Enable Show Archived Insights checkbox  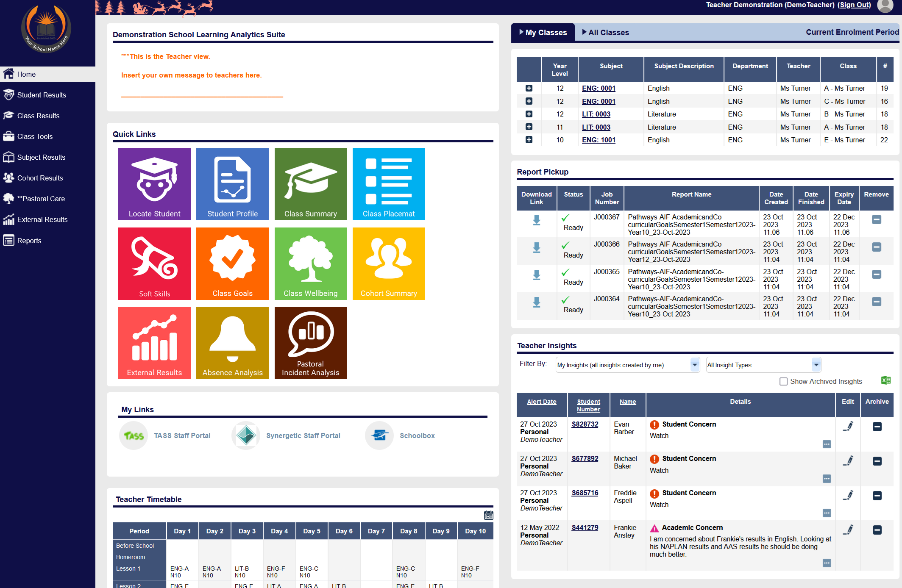tap(783, 381)
